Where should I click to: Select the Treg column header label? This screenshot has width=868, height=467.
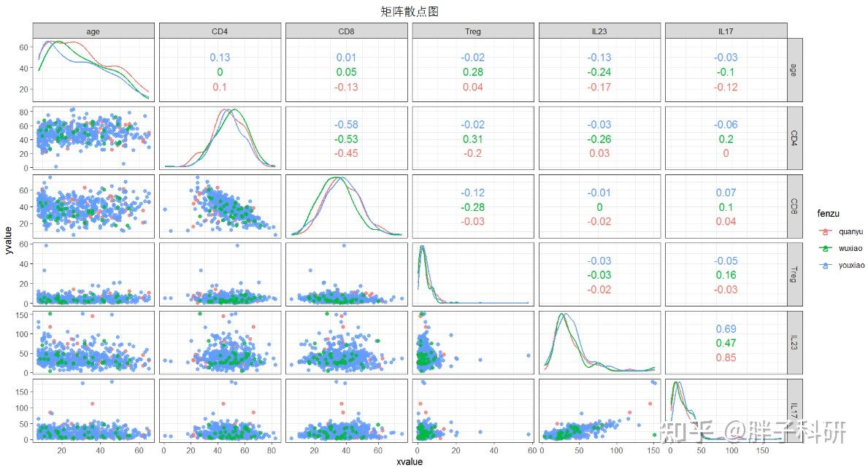(x=473, y=31)
